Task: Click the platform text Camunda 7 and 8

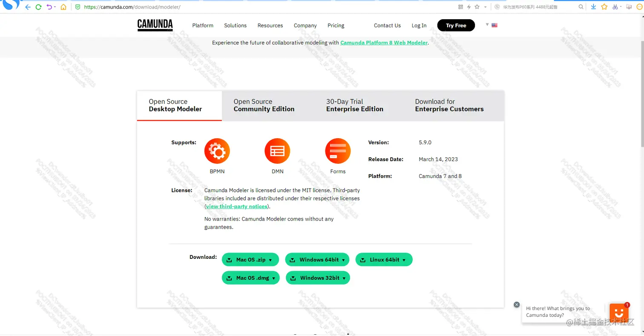Action: [440, 176]
